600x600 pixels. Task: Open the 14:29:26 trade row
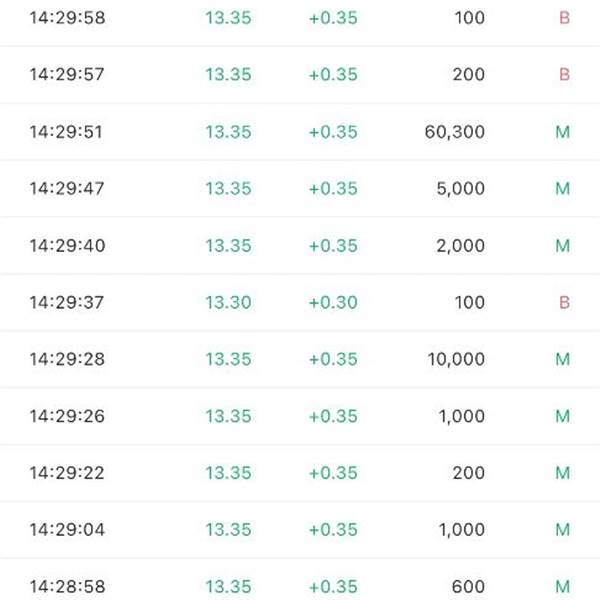[x=67, y=416]
